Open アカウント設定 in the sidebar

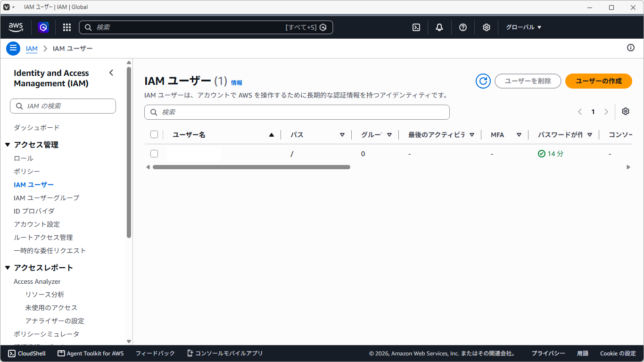[x=37, y=224]
